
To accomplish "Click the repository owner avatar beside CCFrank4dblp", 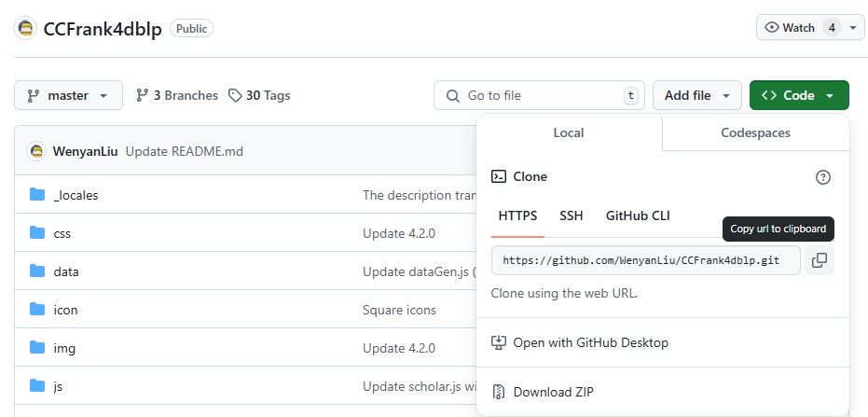I will [25, 28].
